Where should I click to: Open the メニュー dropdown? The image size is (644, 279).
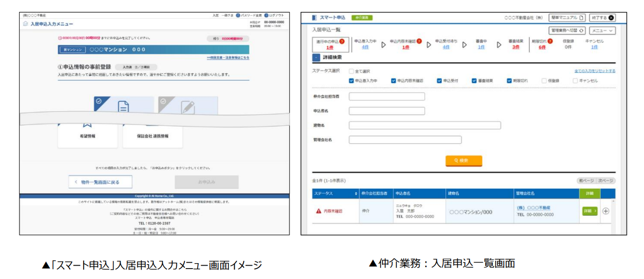(x=602, y=31)
